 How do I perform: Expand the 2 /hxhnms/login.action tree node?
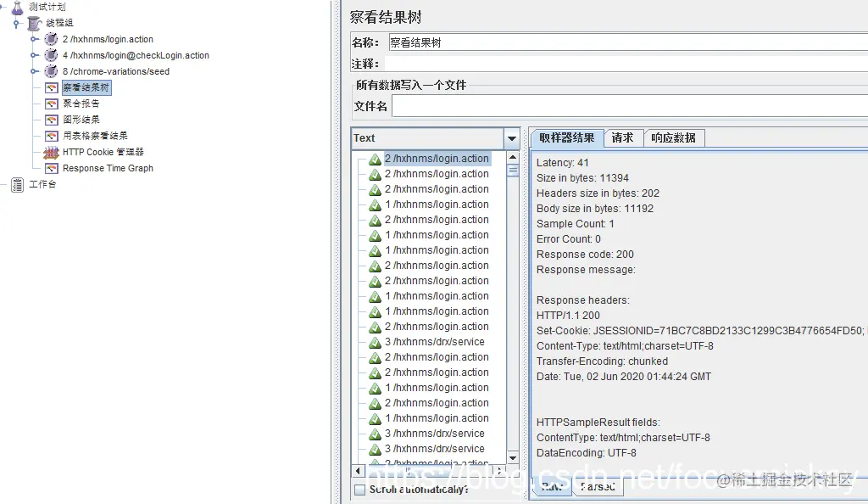click(34, 39)
